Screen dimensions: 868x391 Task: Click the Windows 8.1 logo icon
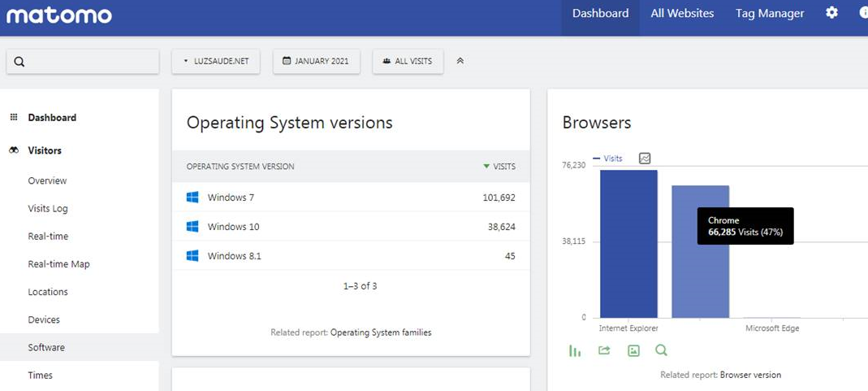[x=192, y=256]
